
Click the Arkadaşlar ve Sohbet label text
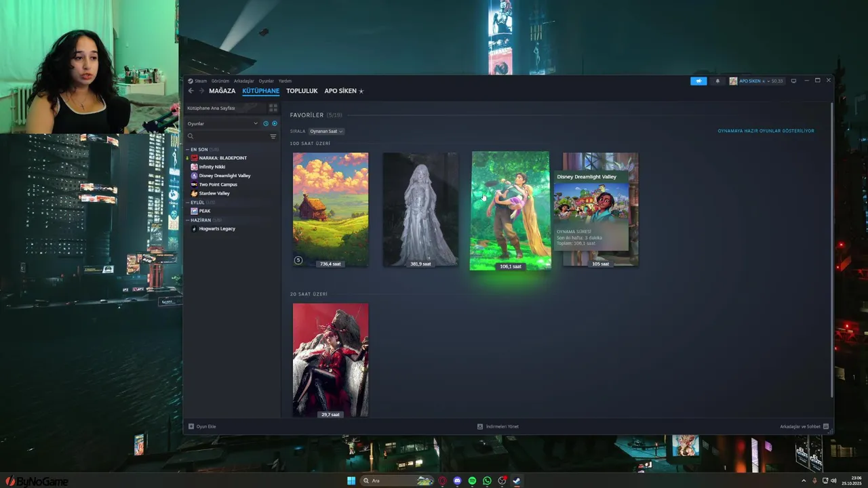800,426
